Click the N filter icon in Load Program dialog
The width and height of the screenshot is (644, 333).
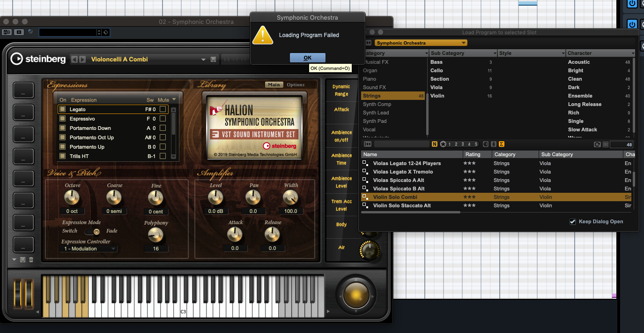(434, 144)
